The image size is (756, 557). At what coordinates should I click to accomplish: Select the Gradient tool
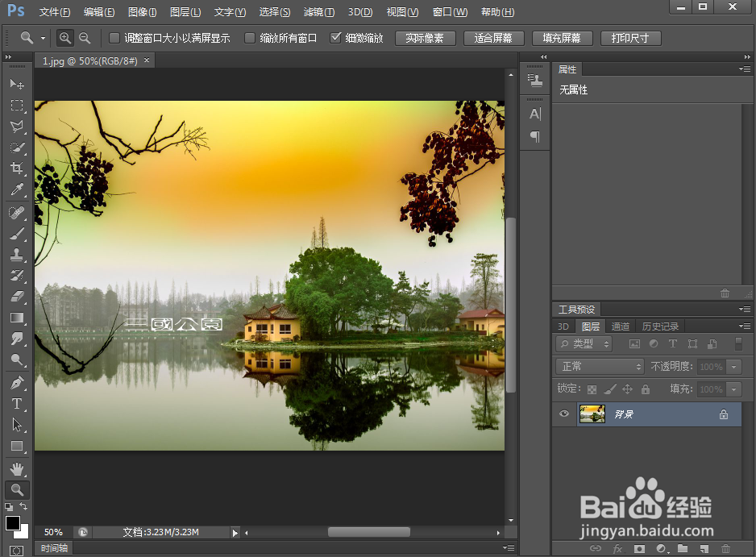17,318
